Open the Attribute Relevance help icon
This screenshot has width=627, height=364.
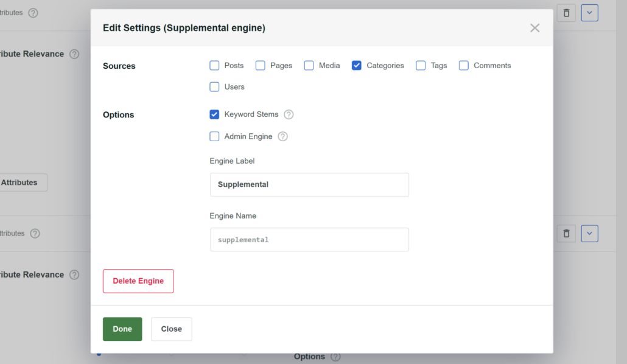[74, 54]
